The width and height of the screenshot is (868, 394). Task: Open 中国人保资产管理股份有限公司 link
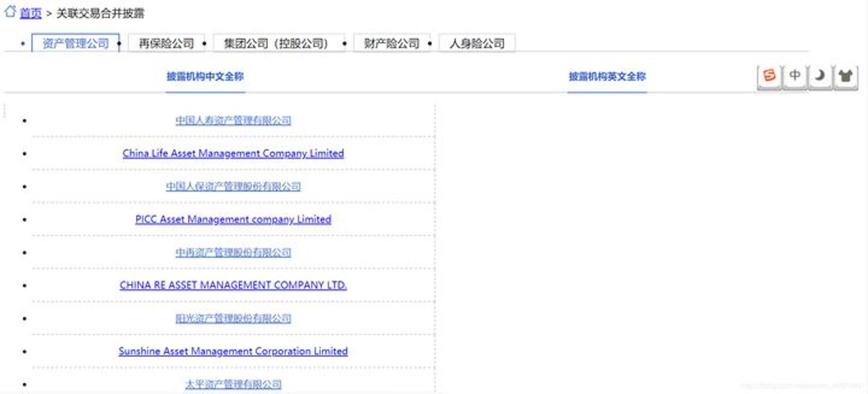coord(233,186)
